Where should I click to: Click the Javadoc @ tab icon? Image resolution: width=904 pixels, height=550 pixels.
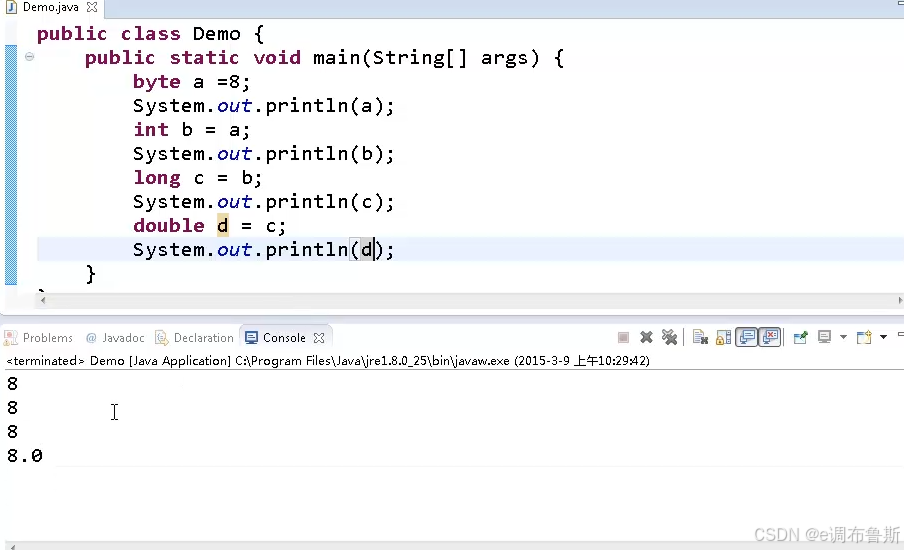[x=91, y=338]
